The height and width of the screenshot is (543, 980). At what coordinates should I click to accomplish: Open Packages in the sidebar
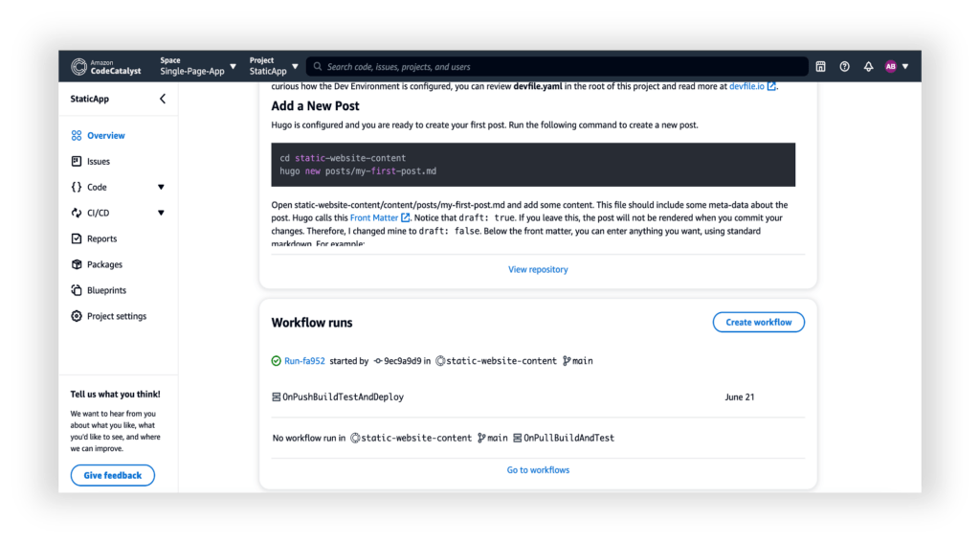coord(104,264)
